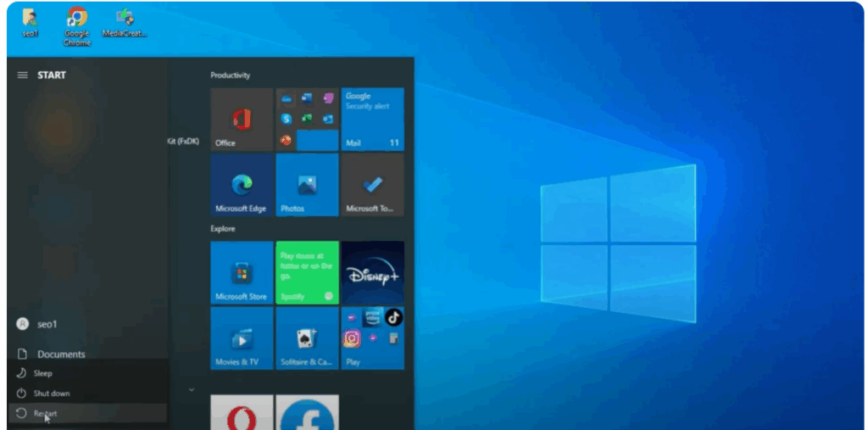Open the Spotify tile
This screenshot has width=868, height=430.
[307, 272]
